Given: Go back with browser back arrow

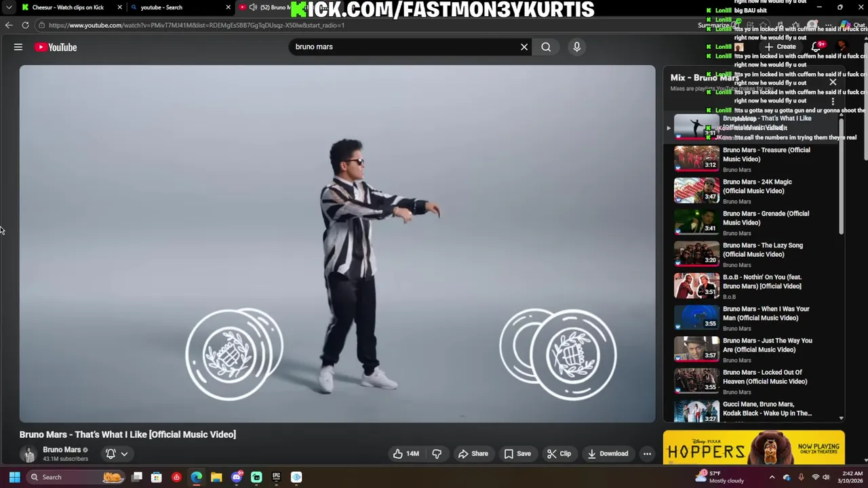Looking at the screenshot, I should pos(9,25).
